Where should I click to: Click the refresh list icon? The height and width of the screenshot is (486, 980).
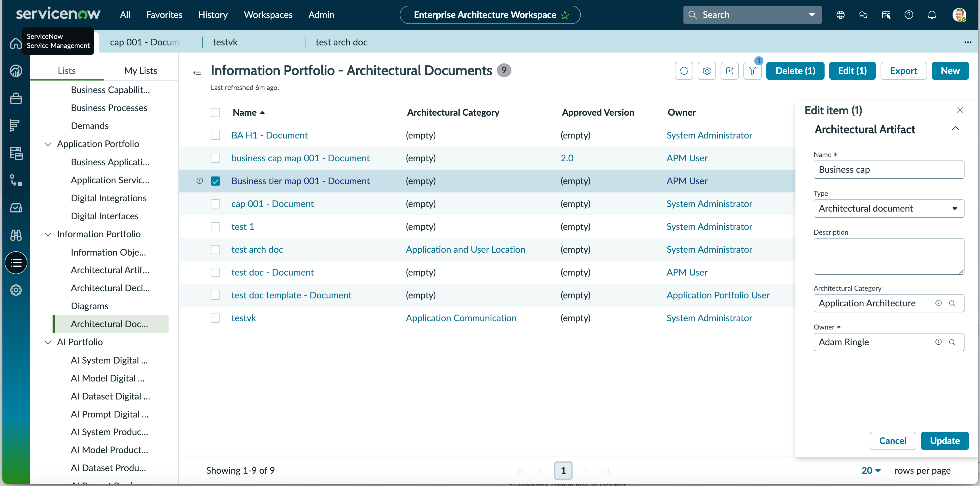pyautogui.click(x=684, y=71)
